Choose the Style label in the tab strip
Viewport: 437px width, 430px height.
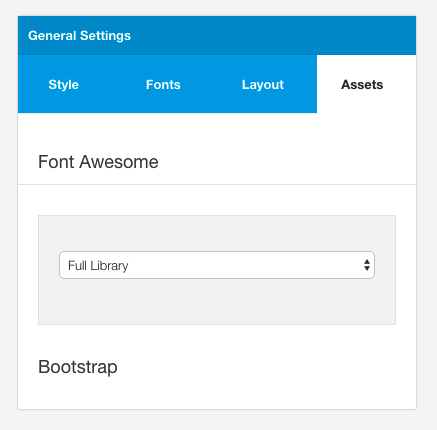click(63, 84)
